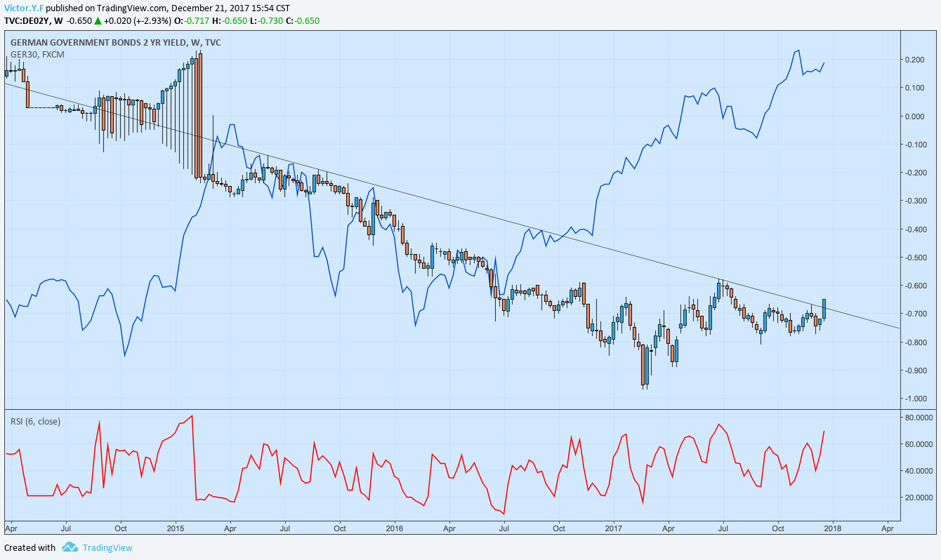Image resolution: width=941 pixels, height=560 pixels.
Task: Click the 2017 year label on time axis
Action: click(614, 527)
